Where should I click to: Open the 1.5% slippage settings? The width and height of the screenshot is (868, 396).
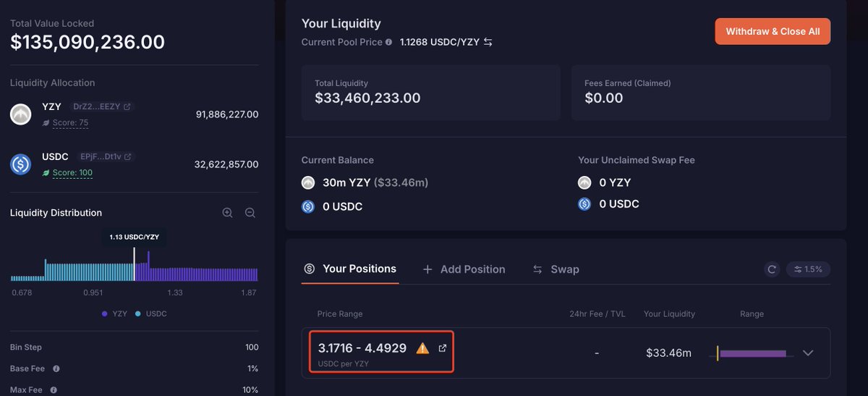pos(808,269)
